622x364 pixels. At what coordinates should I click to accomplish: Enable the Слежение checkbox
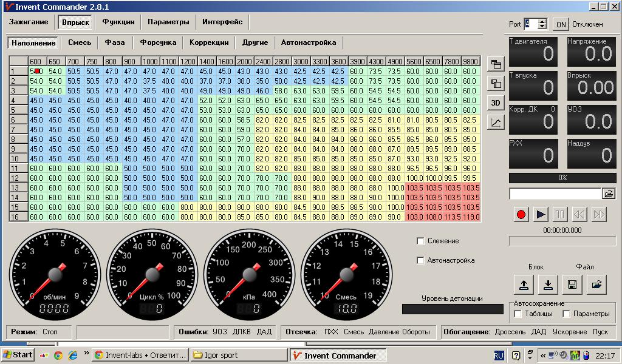click(x=420, y=241)
